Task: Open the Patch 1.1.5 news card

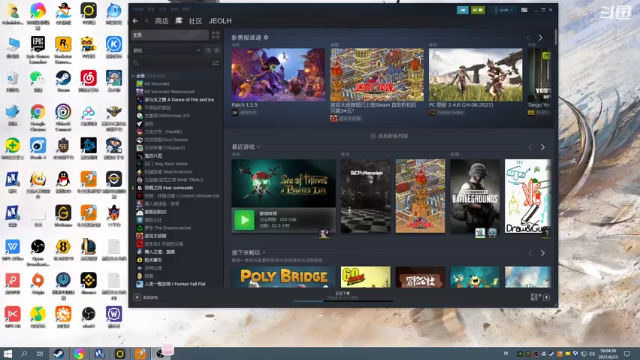Action: coord(278,75)
